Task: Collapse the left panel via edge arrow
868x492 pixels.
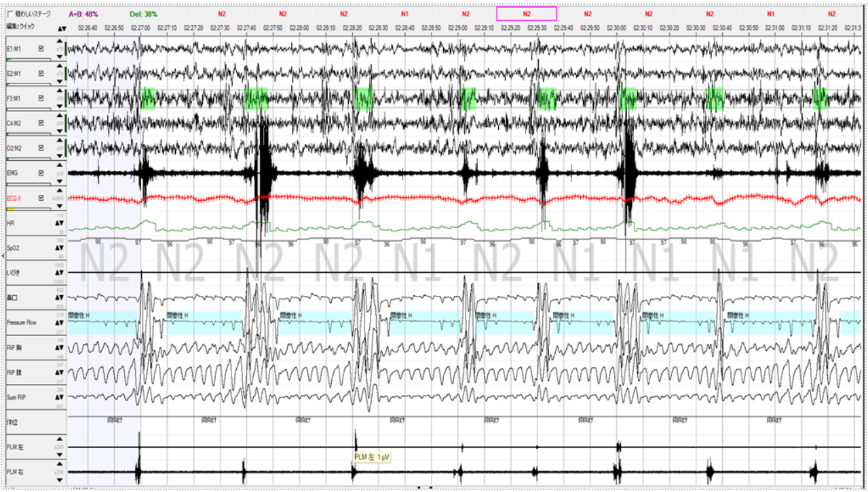Action: click(2, 254)
